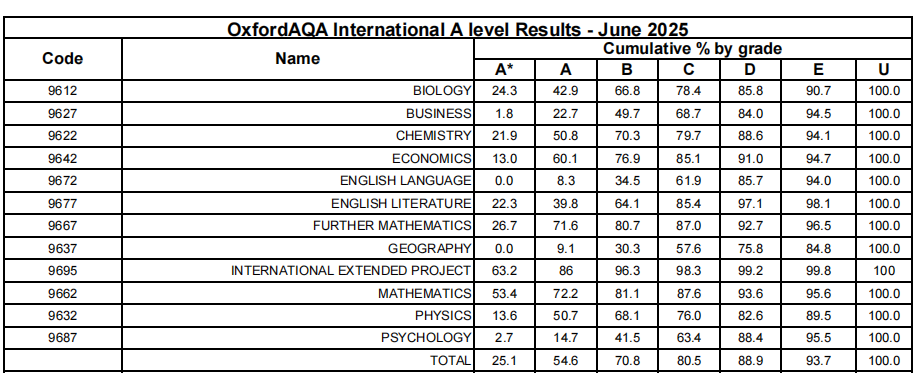This screenshot has width=920, height=379.
Task: Click subject code 9632 for Physics
Action: click(63, 316)
